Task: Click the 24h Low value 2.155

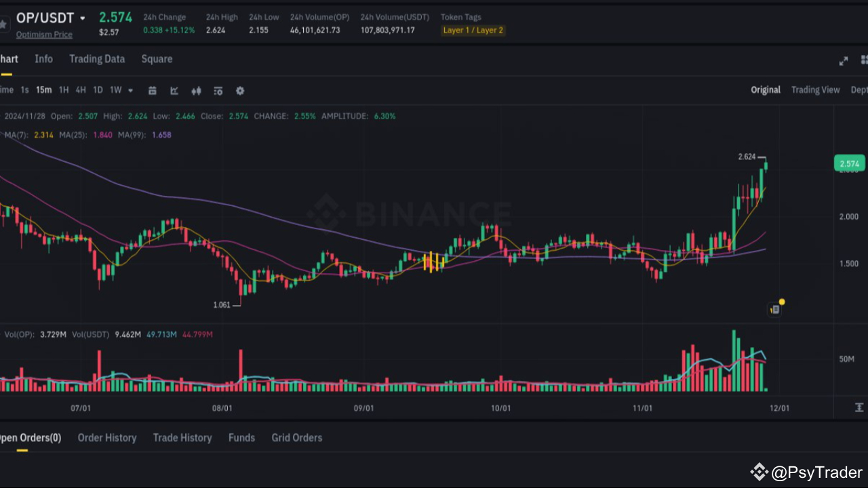Action: pos(258,30)
